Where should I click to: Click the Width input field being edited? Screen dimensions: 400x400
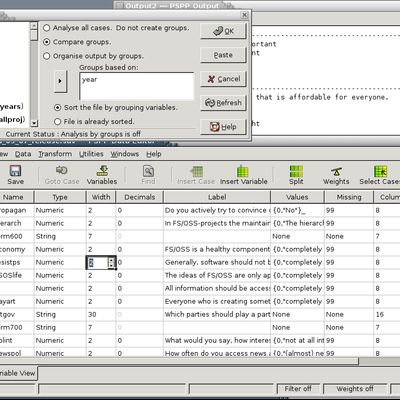pos(97,263)
